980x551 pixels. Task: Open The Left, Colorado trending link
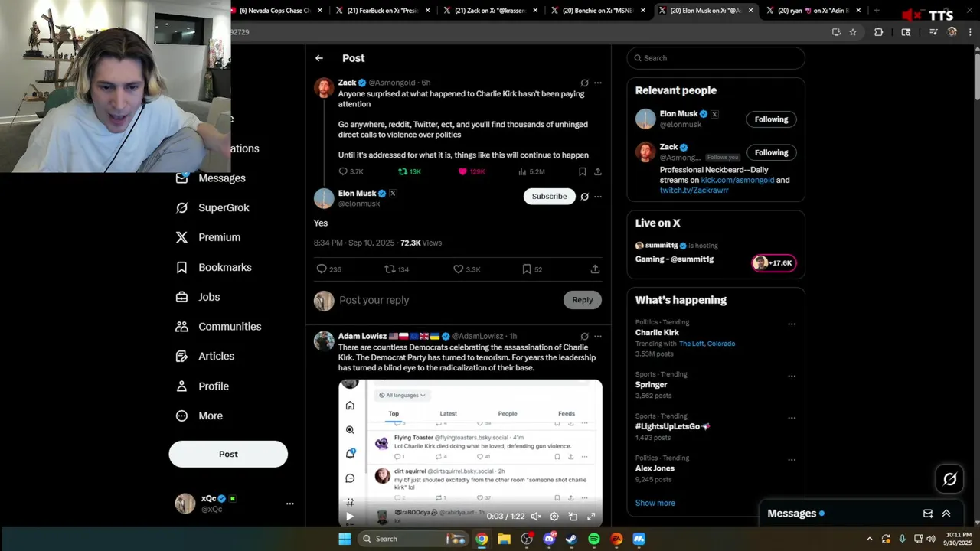pyautogui.click(x=707, y=344)
